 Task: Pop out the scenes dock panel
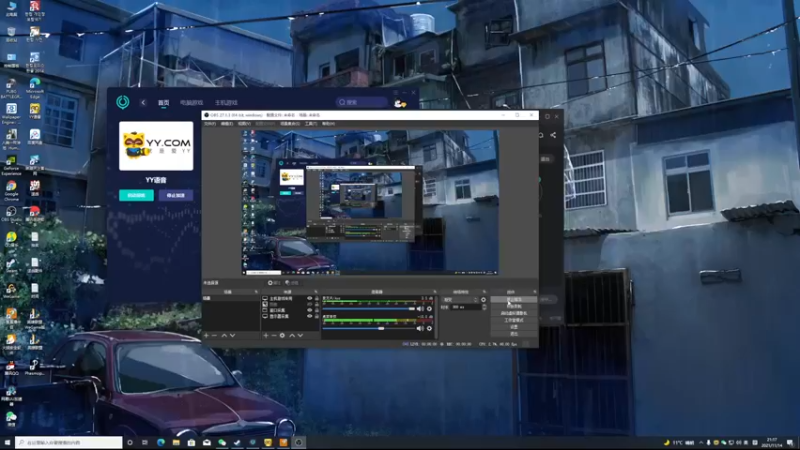(256, 292)
